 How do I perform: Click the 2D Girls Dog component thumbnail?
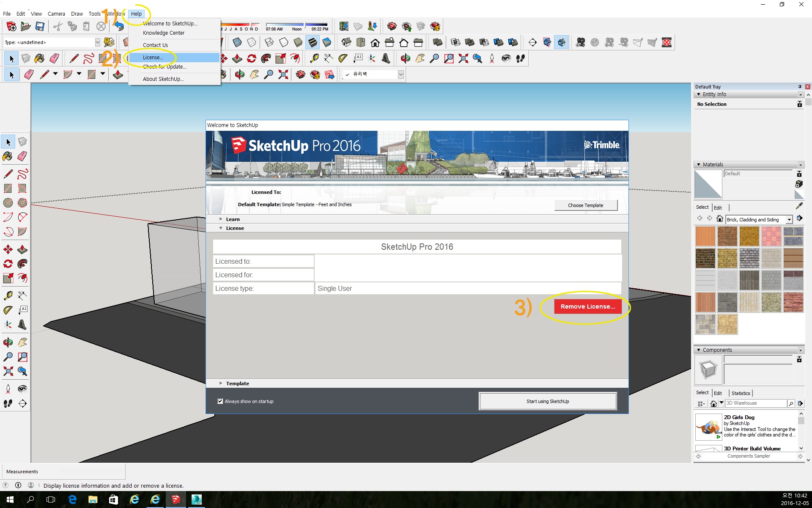[708, 427]
